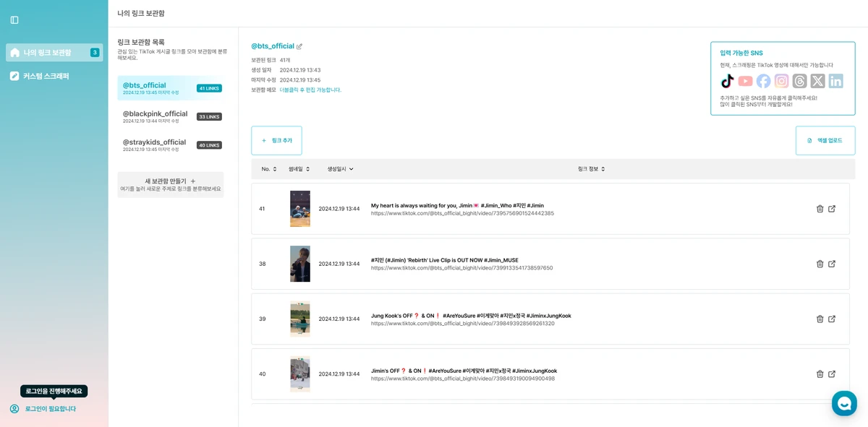Click the home icon beside 나의 링크 보관함
868x427 pixels.
(x=14, y=53)
